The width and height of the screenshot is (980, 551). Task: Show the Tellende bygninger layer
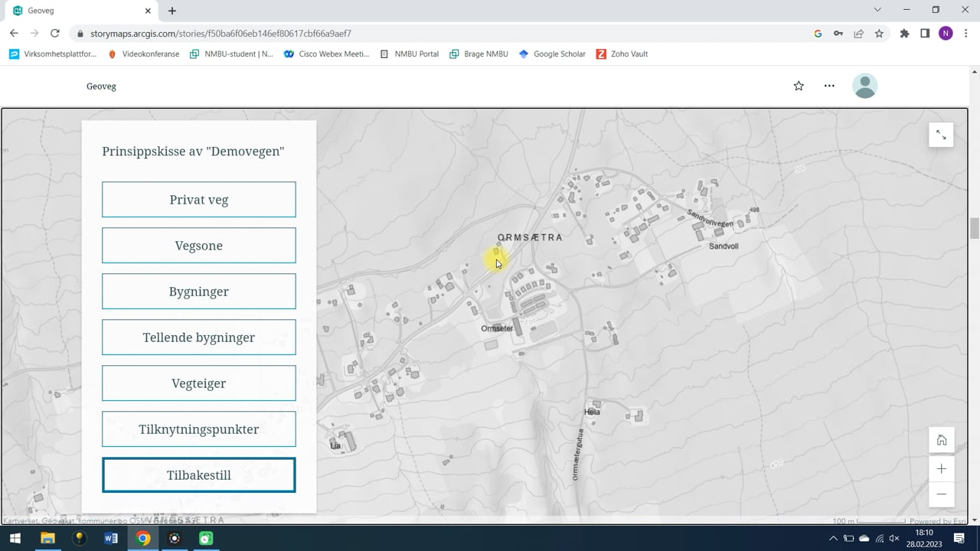pos(199,337)
